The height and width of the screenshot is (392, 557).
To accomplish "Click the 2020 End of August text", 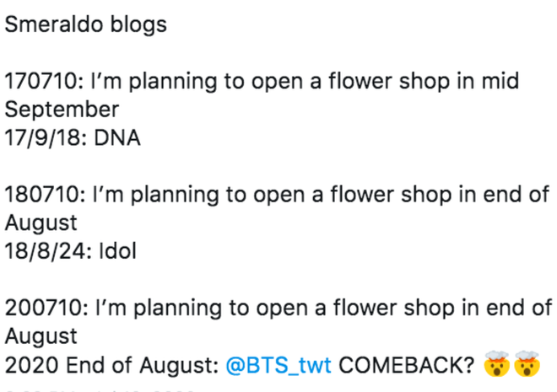I will (111, 365).
